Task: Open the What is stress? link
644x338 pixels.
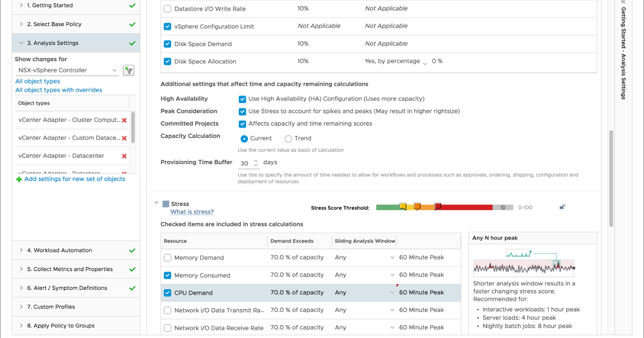Action: click(192, 212)
